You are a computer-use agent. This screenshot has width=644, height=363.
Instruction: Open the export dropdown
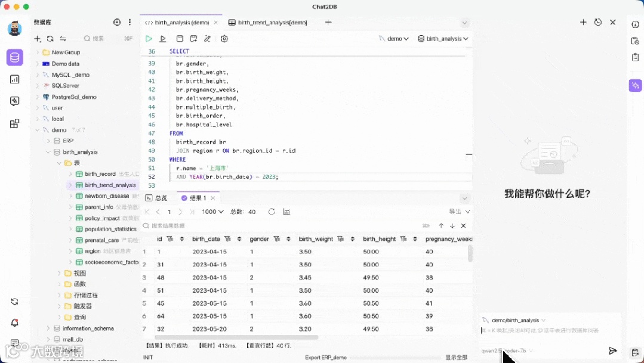[x=460, y=211]
